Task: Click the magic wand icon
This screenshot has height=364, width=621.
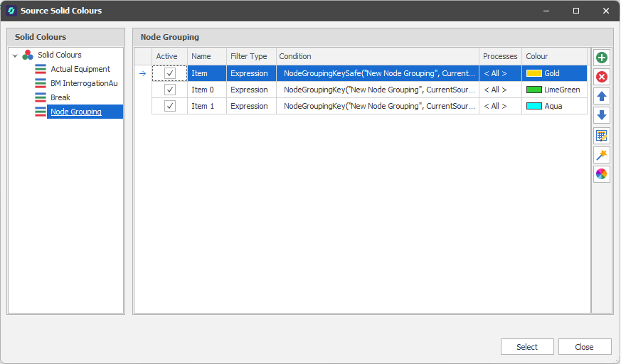Action: point(602,155)
